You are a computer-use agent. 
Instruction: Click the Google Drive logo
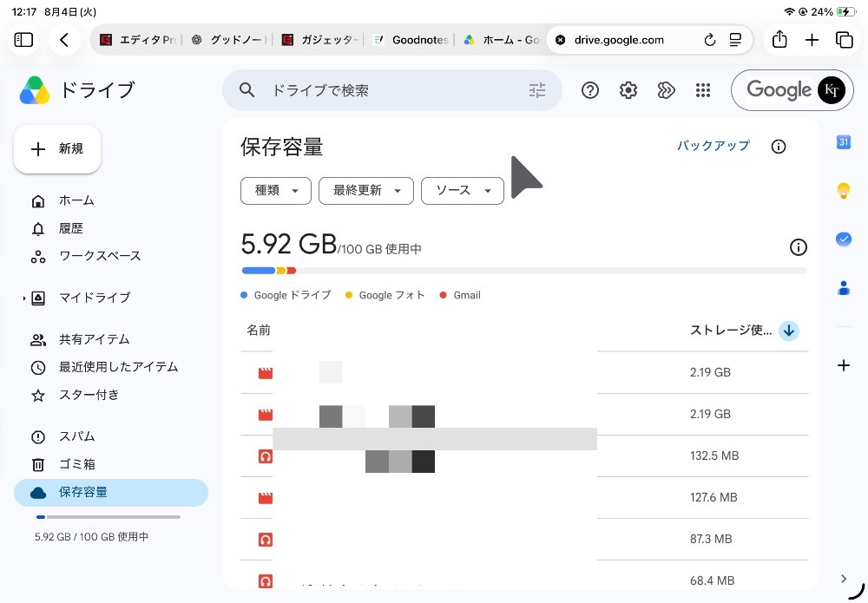point(35,90)
